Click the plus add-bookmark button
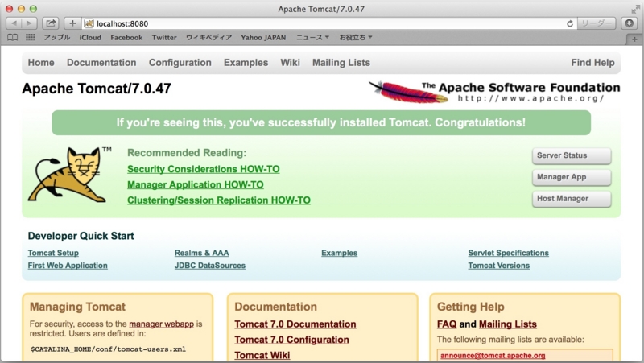The height and width of the screenshot is (363, 644). point(72,23)
